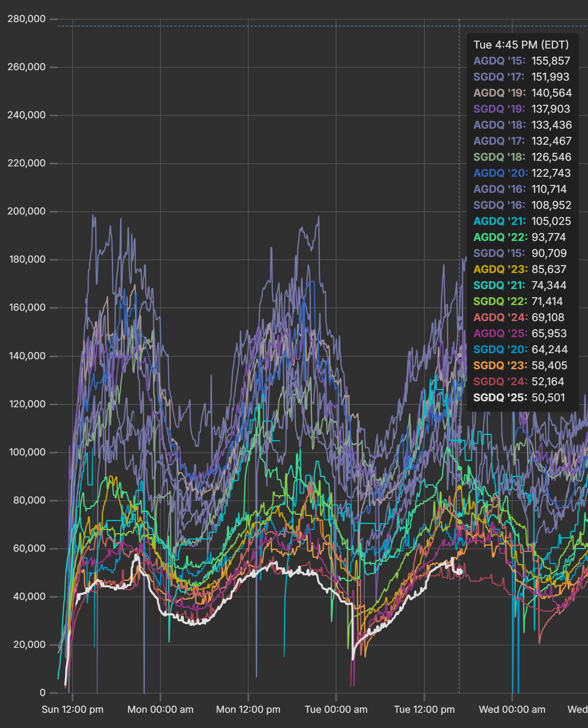Click the 280,000 y-axis label
This screenshot has width=588, height=728.
pyautogui.click(x=26, y=19)
